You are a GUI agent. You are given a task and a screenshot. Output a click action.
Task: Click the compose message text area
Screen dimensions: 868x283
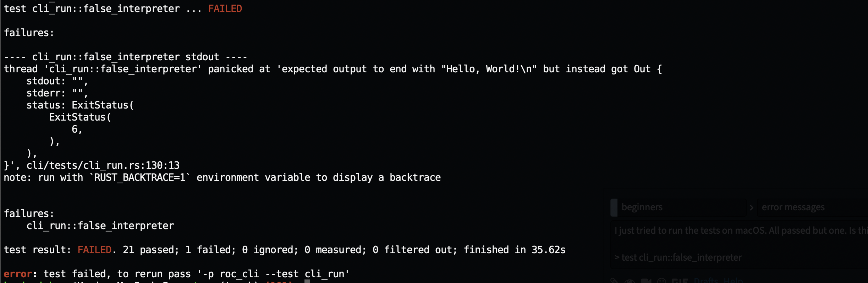pyautogui.click(x=739, y=245)
